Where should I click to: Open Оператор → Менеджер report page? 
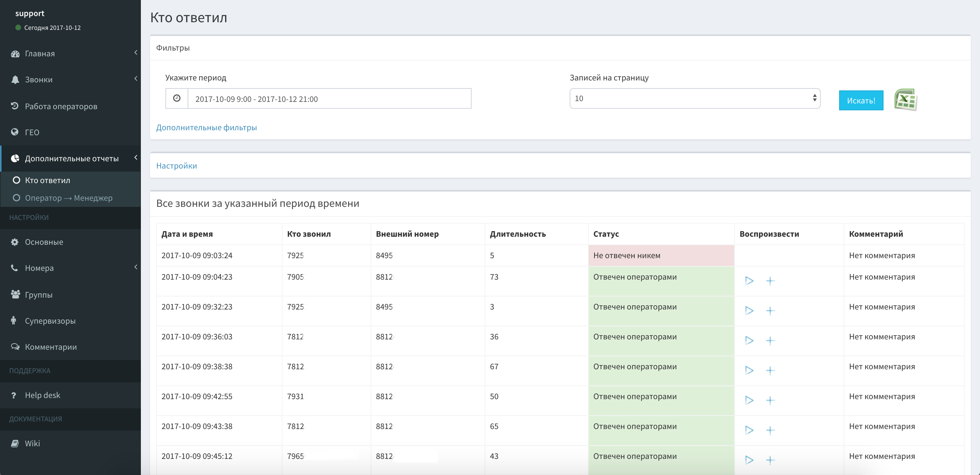point(69,198)
